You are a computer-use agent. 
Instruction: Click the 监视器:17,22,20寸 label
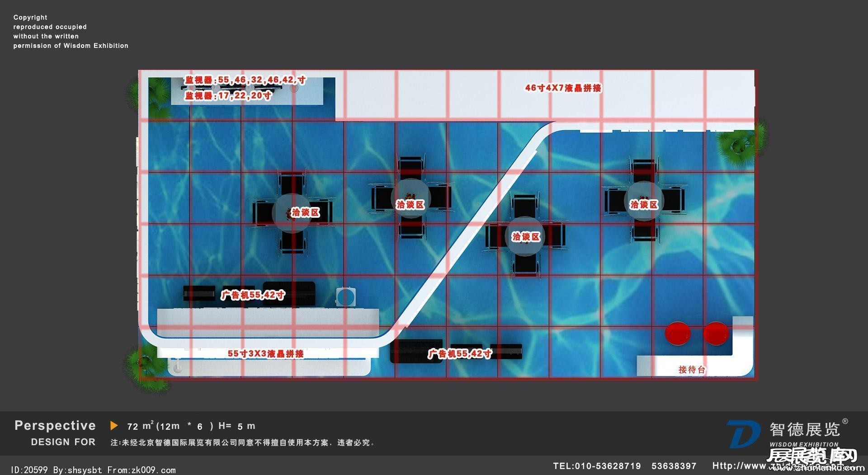point(228,96)
